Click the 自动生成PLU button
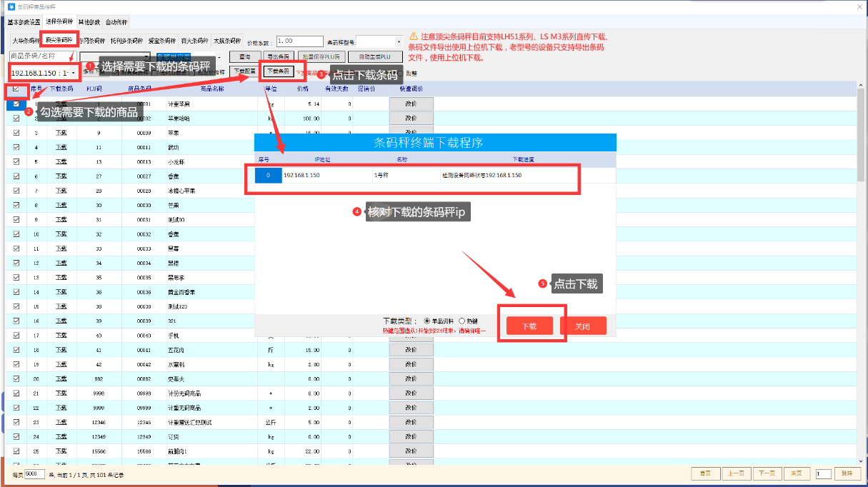 376,56
